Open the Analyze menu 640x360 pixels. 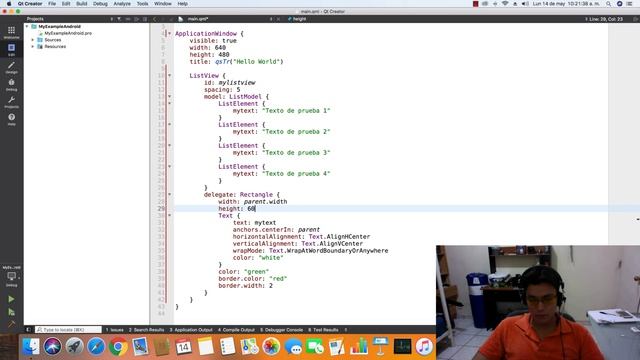(122, 4)
